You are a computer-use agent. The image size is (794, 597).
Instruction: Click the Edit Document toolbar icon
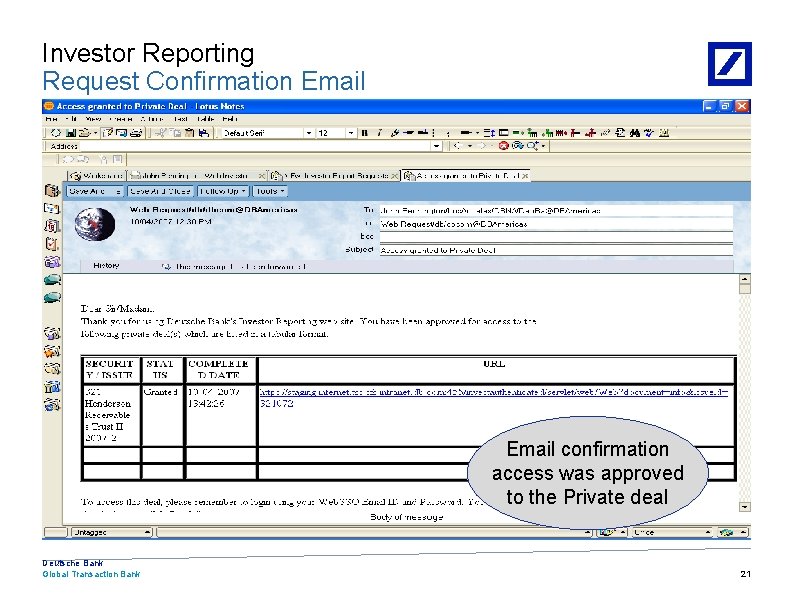click(108, 133)
